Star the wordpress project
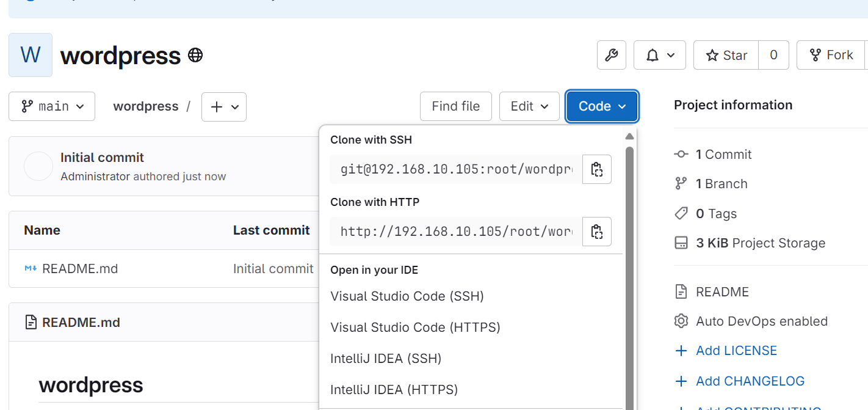 (726, 55)
